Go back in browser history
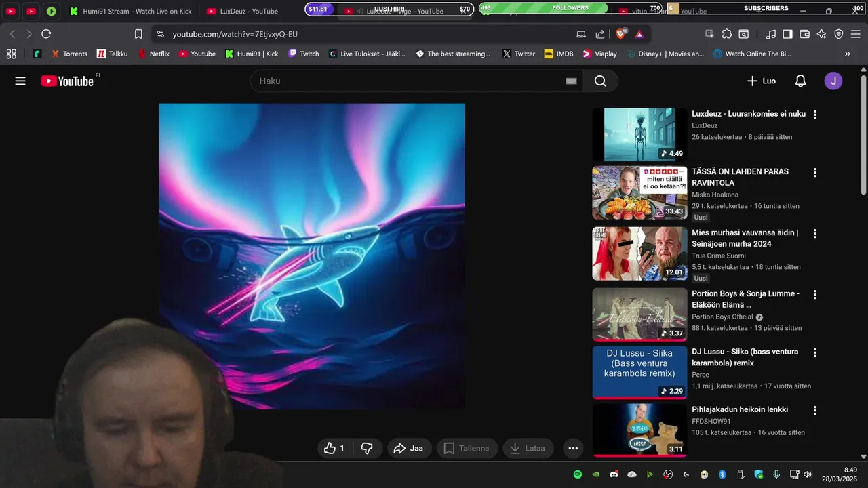Image resolution: width=868 pixels, height=488 pixels. coord(12,34)
